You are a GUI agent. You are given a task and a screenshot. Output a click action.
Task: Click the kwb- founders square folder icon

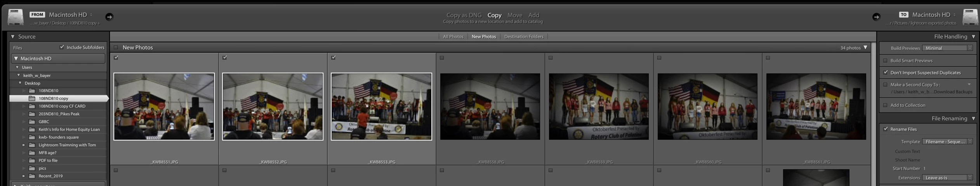point(32,137)
